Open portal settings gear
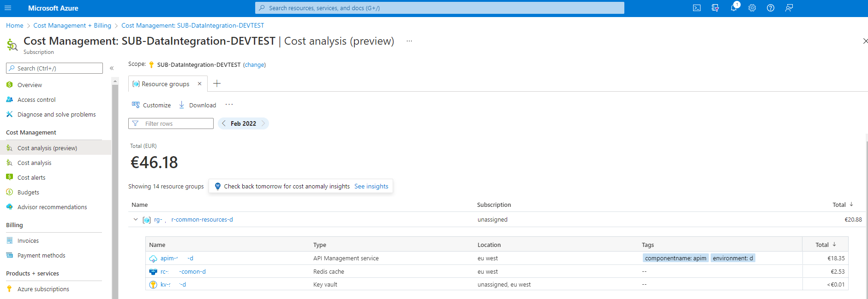The width and height of the screenshot is (868, 299). (x=752, y=8)
